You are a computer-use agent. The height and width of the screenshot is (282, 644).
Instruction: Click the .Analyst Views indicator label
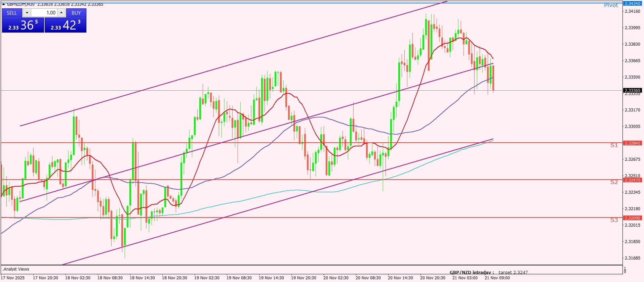tap(16, 269)
